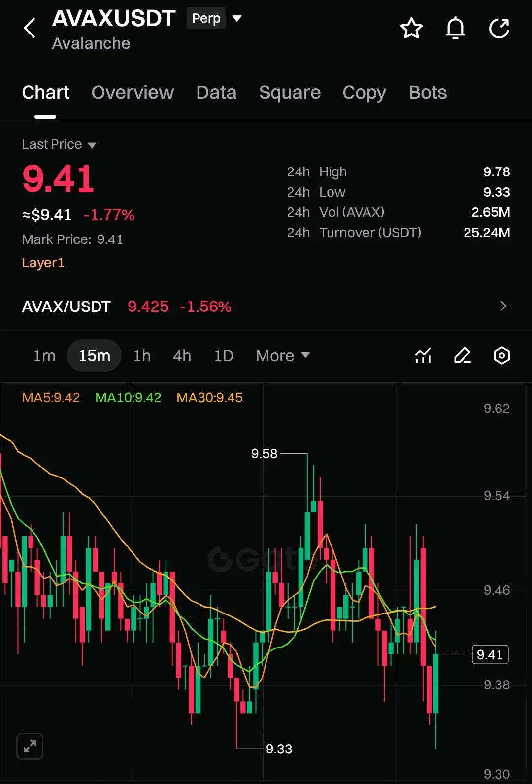Open chart settings hexagon icon

click(x=501, y=355)
